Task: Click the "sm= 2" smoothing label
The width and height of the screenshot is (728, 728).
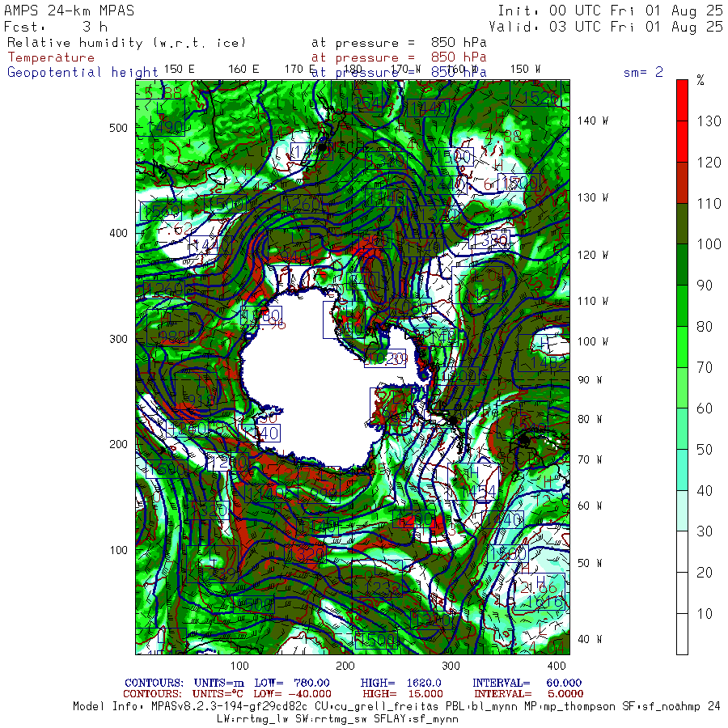Action: pos(643,72)
